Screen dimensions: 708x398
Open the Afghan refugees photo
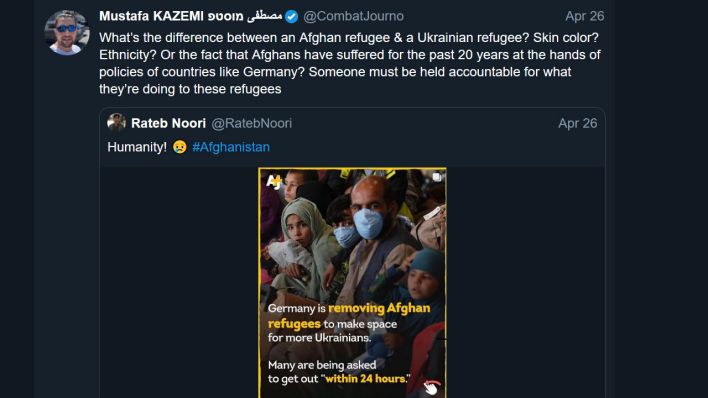coord(353,283)
